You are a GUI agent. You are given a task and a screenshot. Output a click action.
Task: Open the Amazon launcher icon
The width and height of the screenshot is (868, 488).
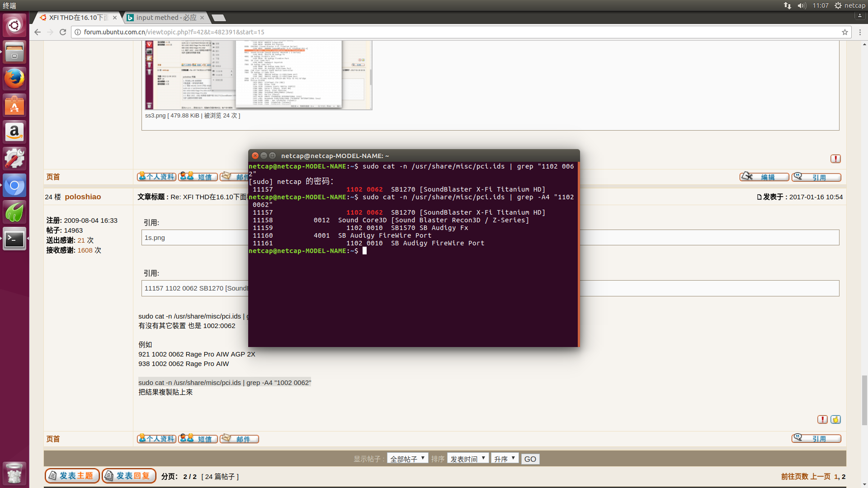[x=14, y=132]
